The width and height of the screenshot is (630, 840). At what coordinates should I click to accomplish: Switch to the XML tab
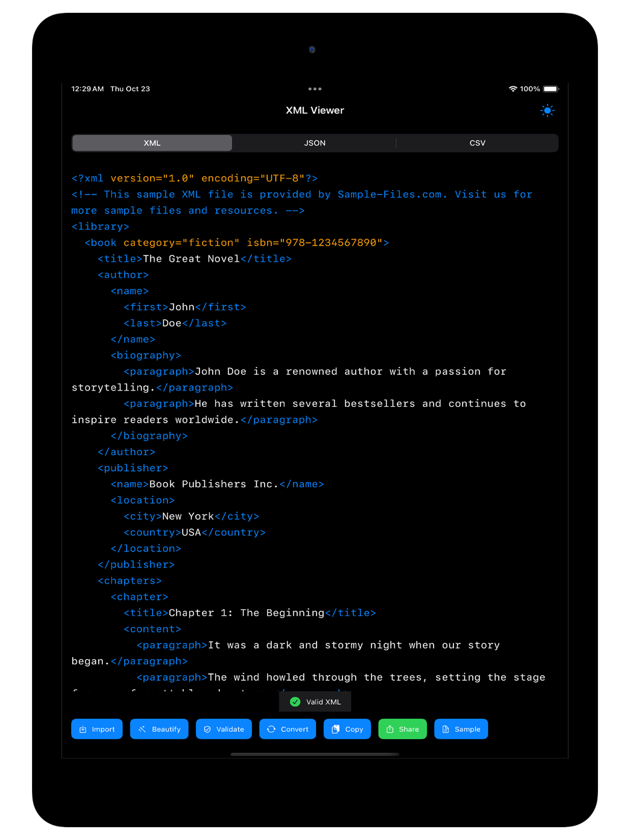[x=152, y=143]
